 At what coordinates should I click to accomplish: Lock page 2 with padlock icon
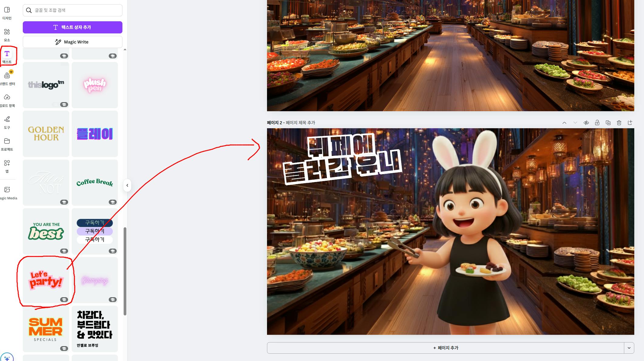tap(597, 123)
